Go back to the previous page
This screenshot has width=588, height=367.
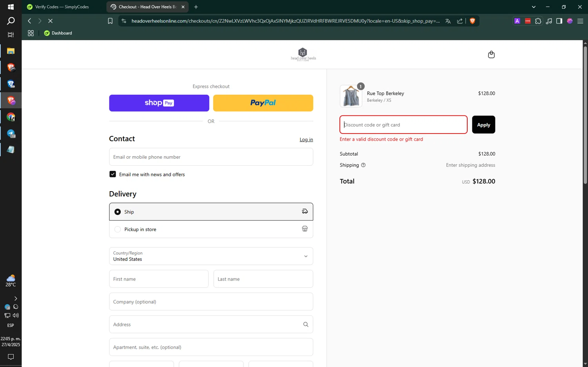pos(29,21)
